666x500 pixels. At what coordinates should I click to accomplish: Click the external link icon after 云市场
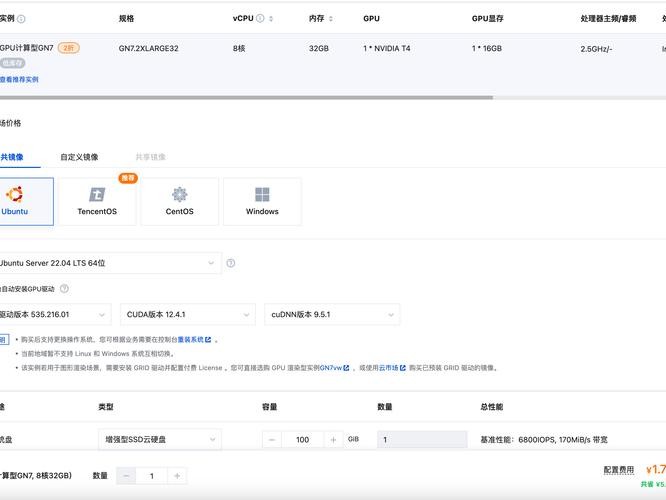403,368
